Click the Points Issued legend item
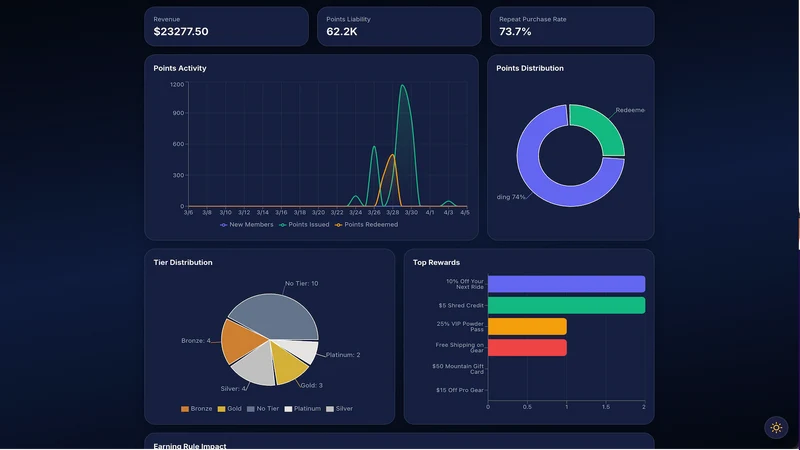The height and width of the screenshot is (450, 800). pos(304,224)
